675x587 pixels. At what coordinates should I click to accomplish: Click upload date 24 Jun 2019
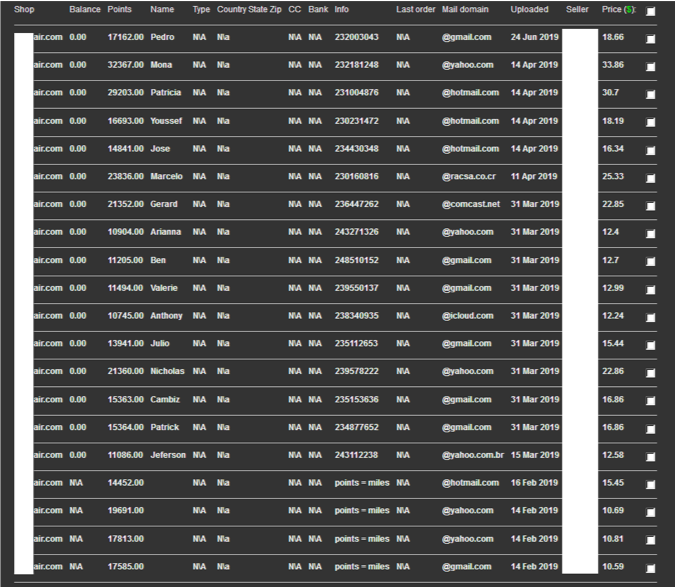tap(535, 37)
